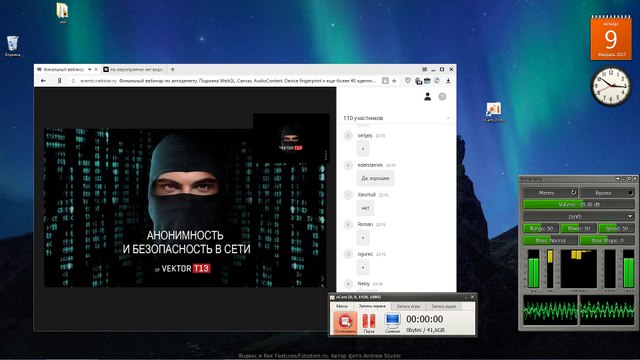640x360 pixels.
Task: Close the first browser tab
Action: coord(96,69)
